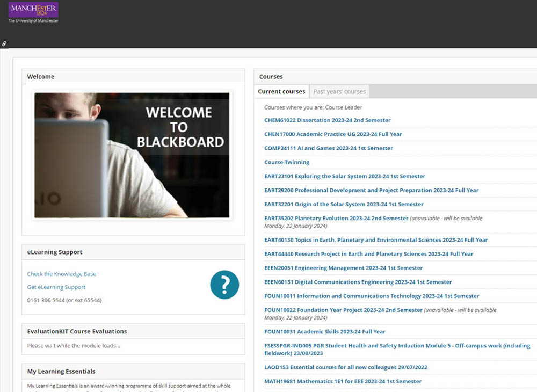Open the Course Twinning link
The image size is (537, 392).
(x=287, y=162)
